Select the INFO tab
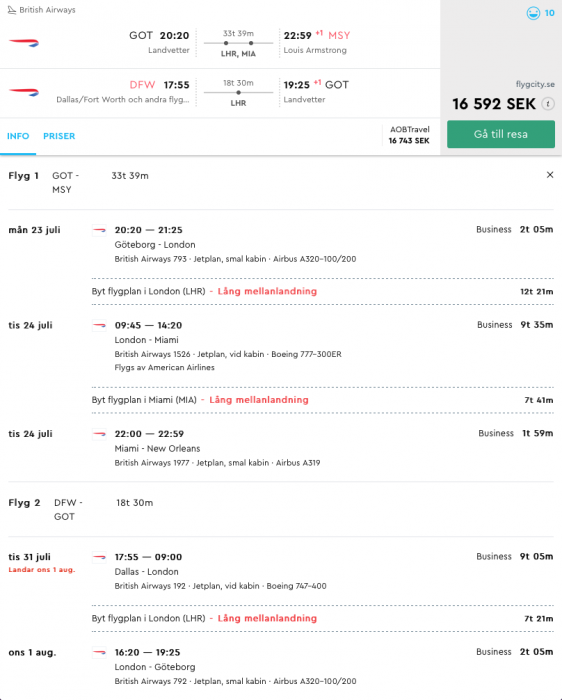562x700 pixels. coord(18,136)
